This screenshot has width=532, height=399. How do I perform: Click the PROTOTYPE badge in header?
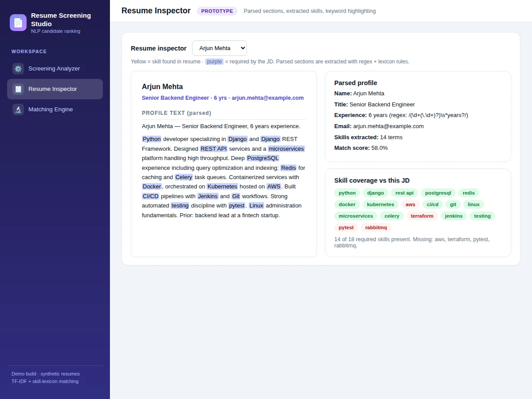coord(217,11)
